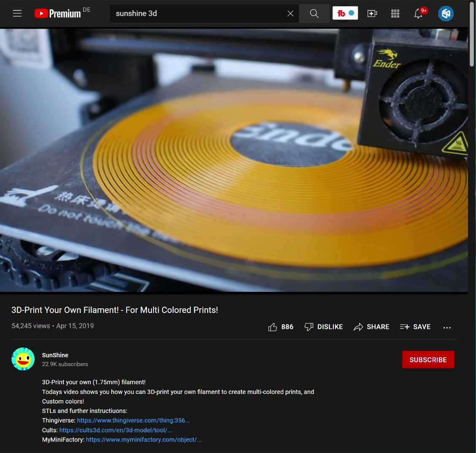Viewport: 476px width, 453px height.
Task: Click the like count 886
Action: (x=287, y=327)
